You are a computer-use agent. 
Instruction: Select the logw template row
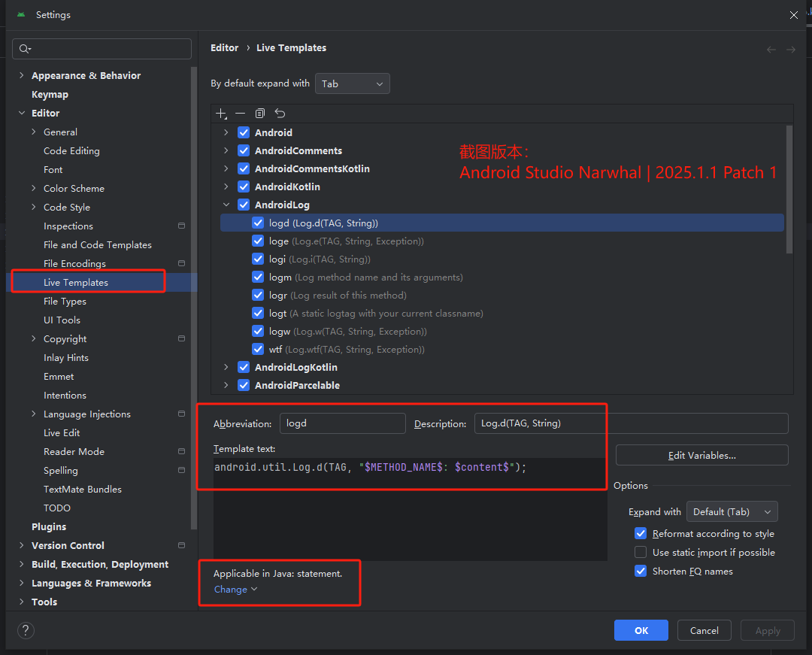coord(501,332)
